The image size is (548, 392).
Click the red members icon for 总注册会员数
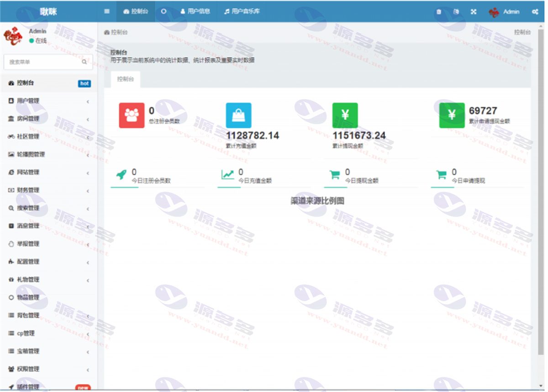click(132, 115)
